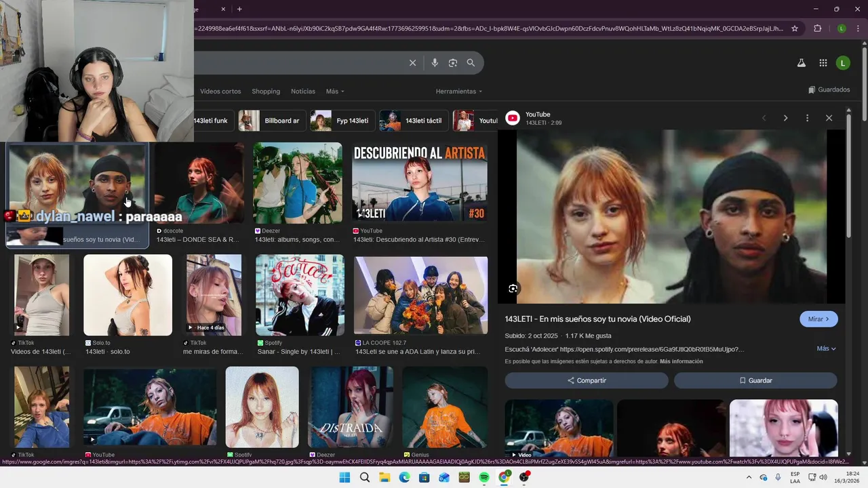
Task: Click the YouTube source logo in preview
Action: [x=513, y=118]
